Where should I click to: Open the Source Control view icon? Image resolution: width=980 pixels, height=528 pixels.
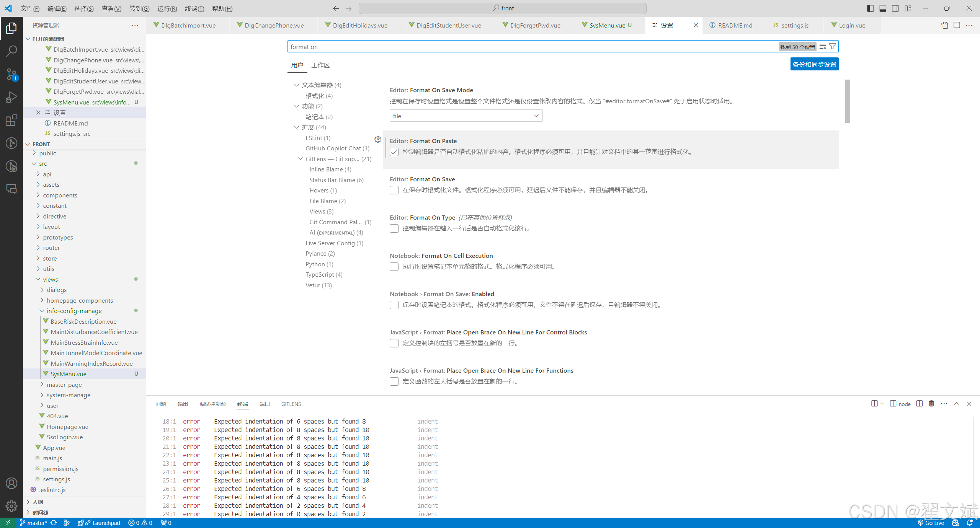(11, 74)
